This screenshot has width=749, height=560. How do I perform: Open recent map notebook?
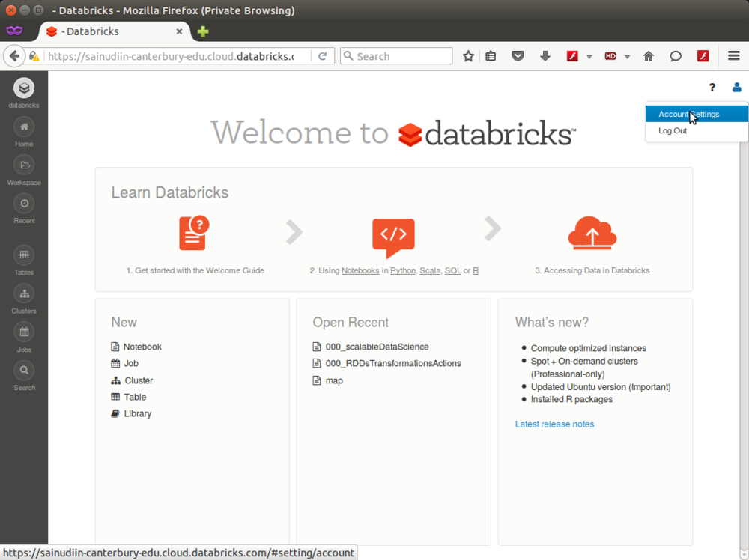tap(328, 380)
